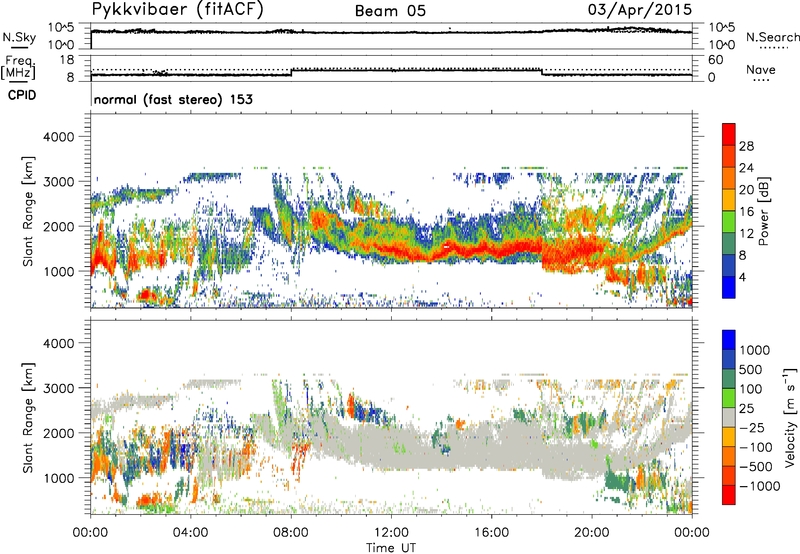This screenshot has height=554, width=800.
Task: Click power colorbar label "20"
Action: tap(746, 190)
